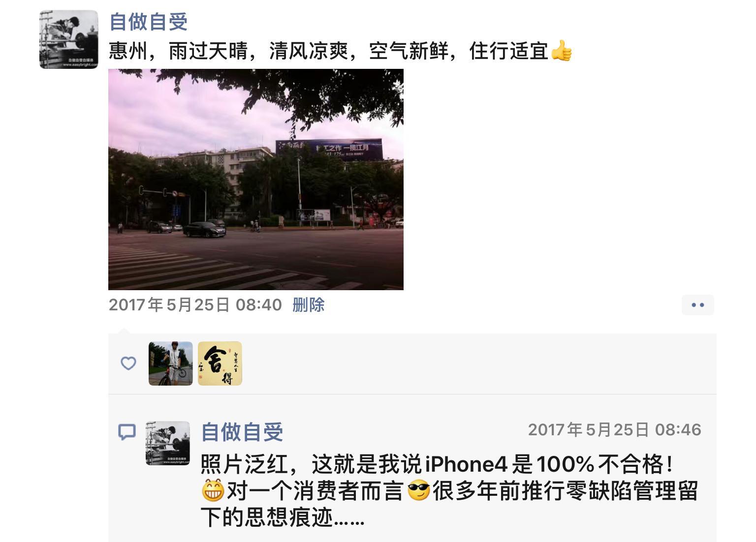Tap the post timestamp 2017年5月25日 08:40

(195, 305)
